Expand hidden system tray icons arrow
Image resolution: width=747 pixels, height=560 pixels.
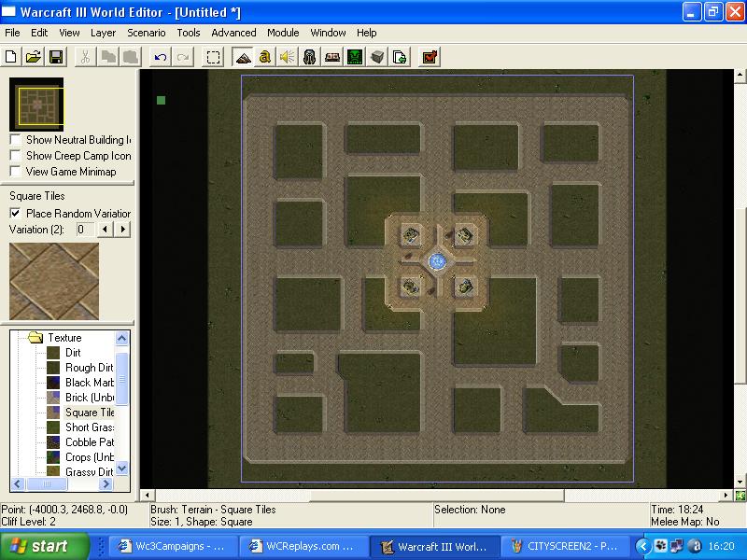coord(642,546)
